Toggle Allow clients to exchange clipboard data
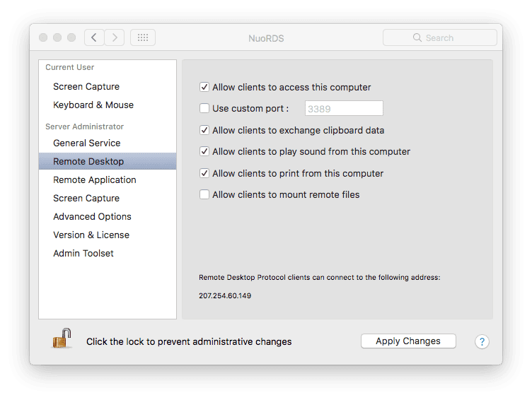 pyautogui.click(x=204, y=130)
